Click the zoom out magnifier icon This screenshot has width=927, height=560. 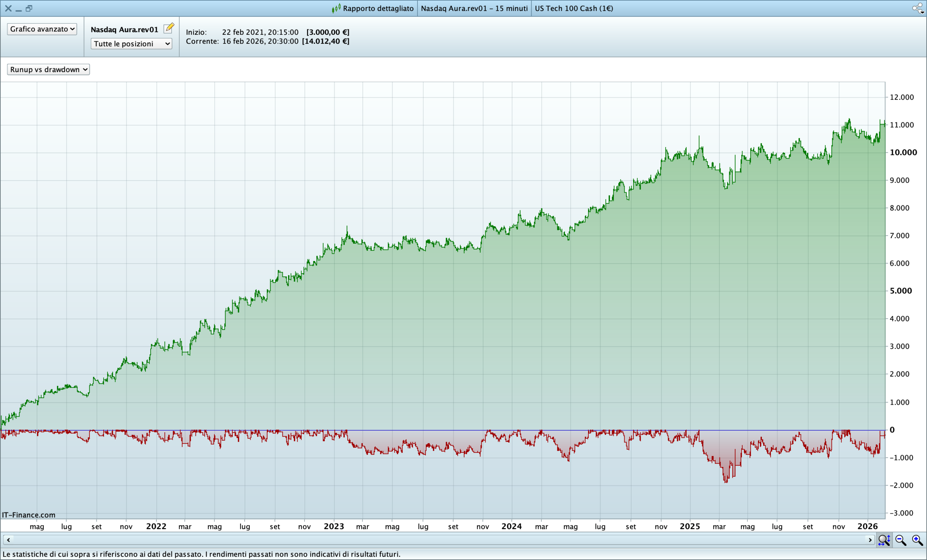click(x=901, y=540)
